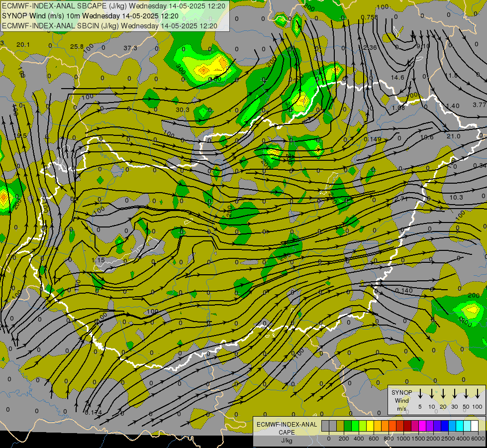Click the 2500 tick label in the CAPE legend

coord(448,439)
